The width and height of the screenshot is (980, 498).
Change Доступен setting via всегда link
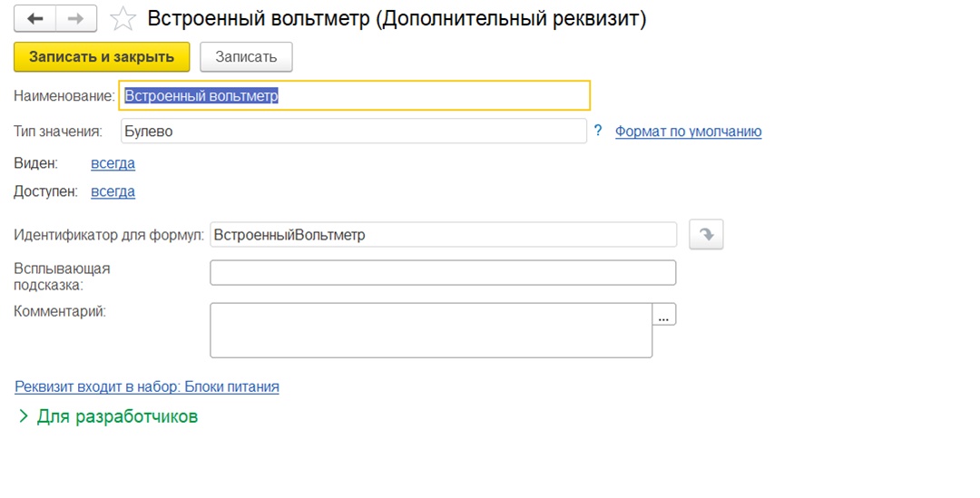113,191
